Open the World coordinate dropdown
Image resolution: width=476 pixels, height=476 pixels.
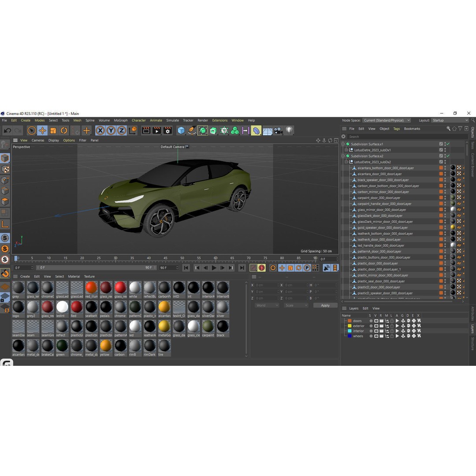click(x=267, y=305)
